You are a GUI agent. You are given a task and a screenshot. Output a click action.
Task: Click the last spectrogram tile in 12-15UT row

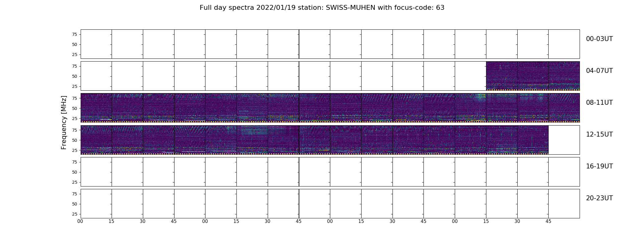[x=533, y=140]
